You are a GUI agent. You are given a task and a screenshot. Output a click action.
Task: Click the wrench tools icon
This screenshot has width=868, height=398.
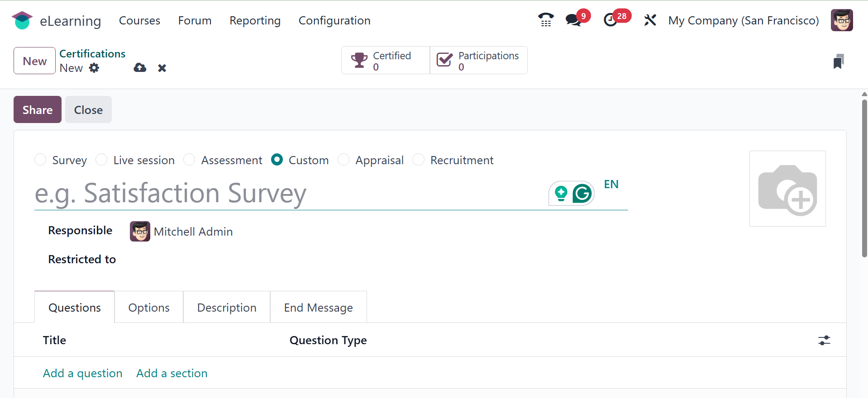pyautogui.click(x=650, y=20)
